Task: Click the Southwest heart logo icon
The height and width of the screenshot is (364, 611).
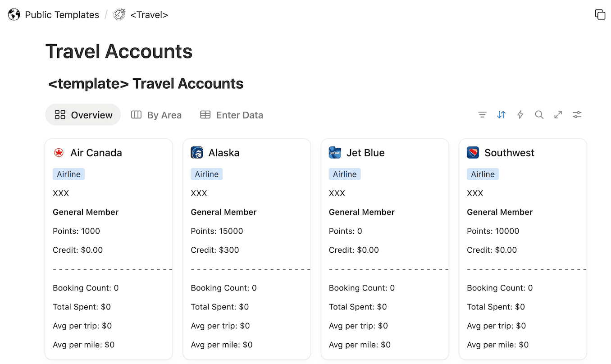Action: click(x=473, y=153)
